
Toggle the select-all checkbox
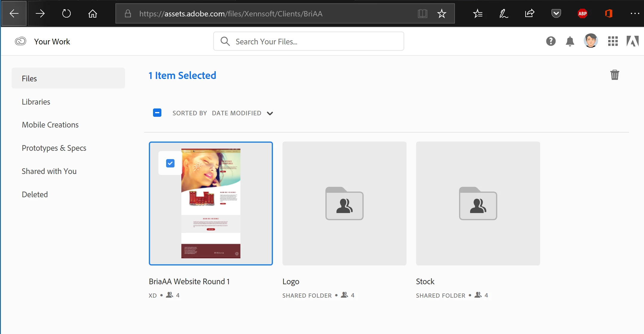[x=157, y=113]
